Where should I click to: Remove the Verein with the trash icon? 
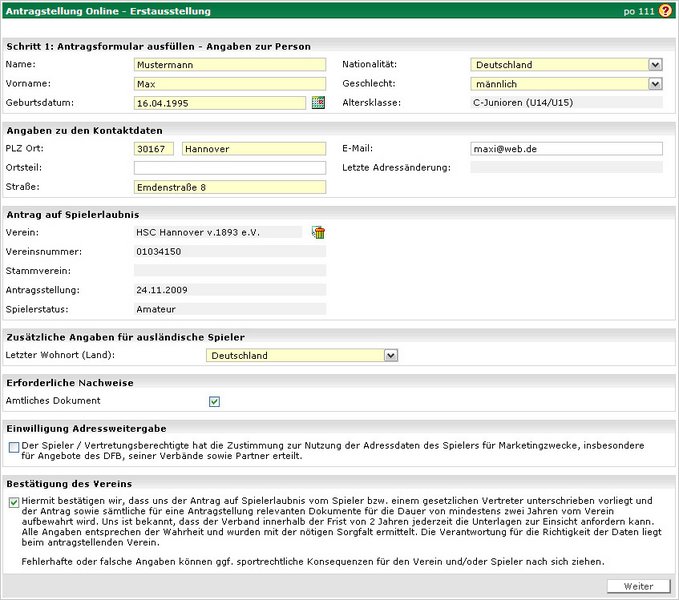point(319,233)
